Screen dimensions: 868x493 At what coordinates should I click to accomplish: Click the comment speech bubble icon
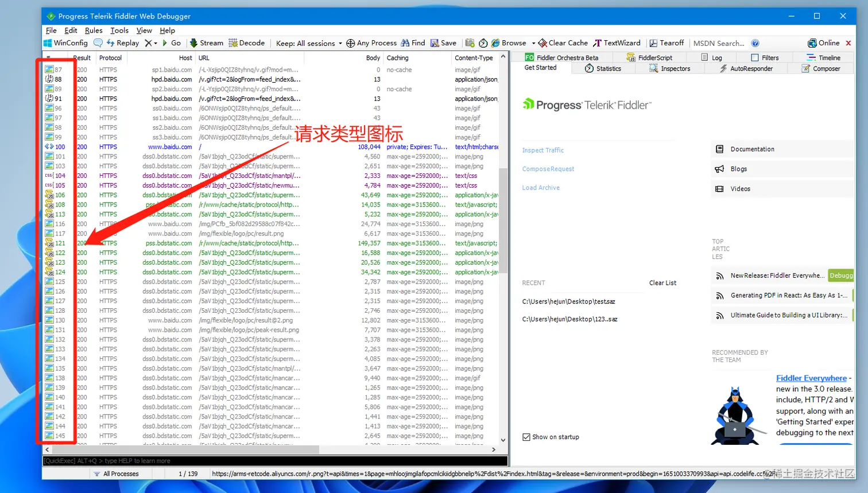[x=98, y=43]
